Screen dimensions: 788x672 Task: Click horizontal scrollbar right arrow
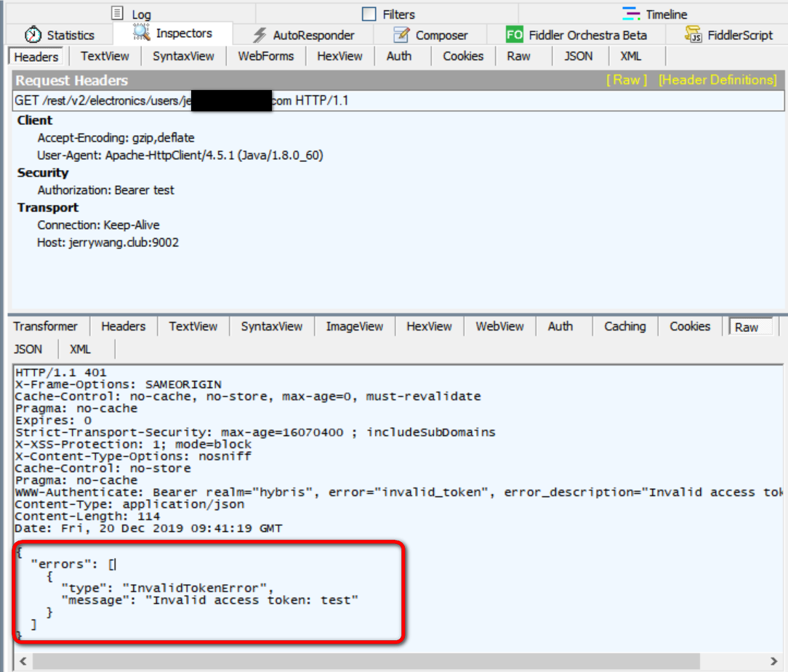(x=774, y=661)
